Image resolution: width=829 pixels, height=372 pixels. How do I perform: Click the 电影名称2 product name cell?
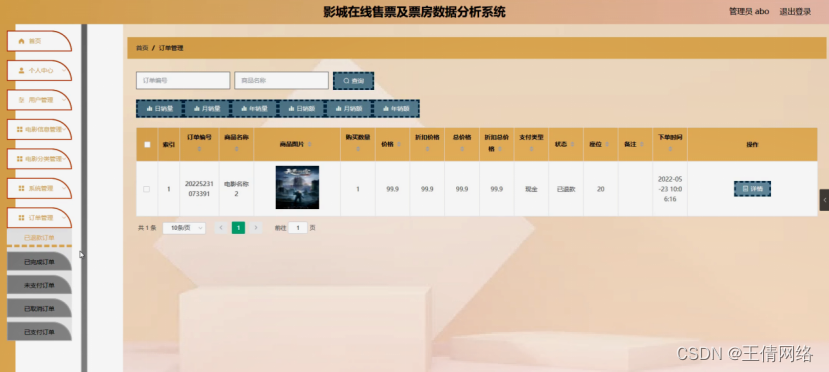click(236, 189)
